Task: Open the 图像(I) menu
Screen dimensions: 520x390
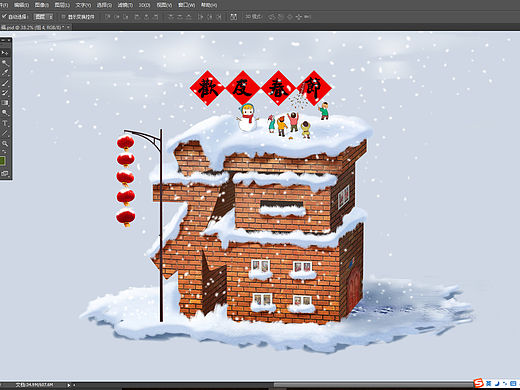Action: [x=42, y=5]
